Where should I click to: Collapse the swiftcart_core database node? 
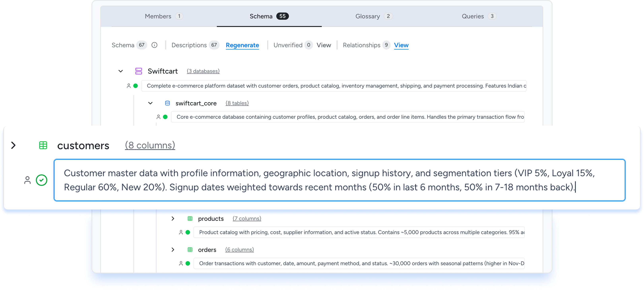click(150, 103)
